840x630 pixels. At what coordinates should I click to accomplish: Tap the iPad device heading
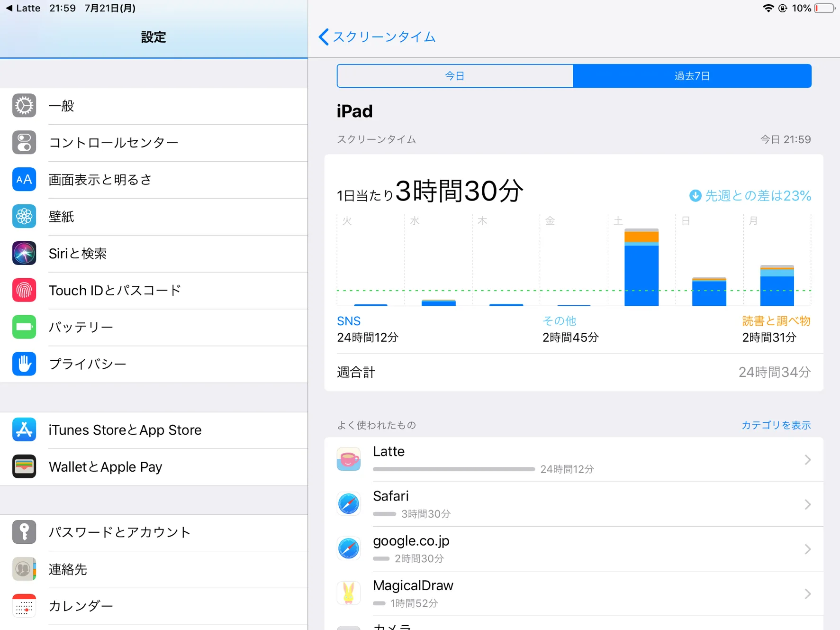tap(355, 111)
